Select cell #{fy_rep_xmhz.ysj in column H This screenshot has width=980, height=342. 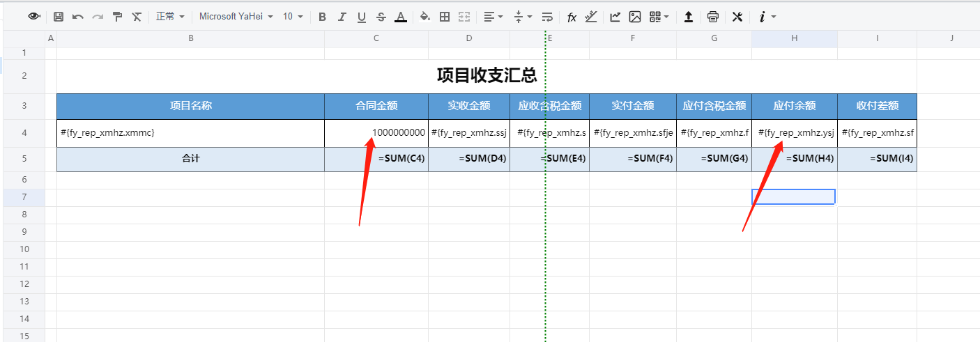795,133
